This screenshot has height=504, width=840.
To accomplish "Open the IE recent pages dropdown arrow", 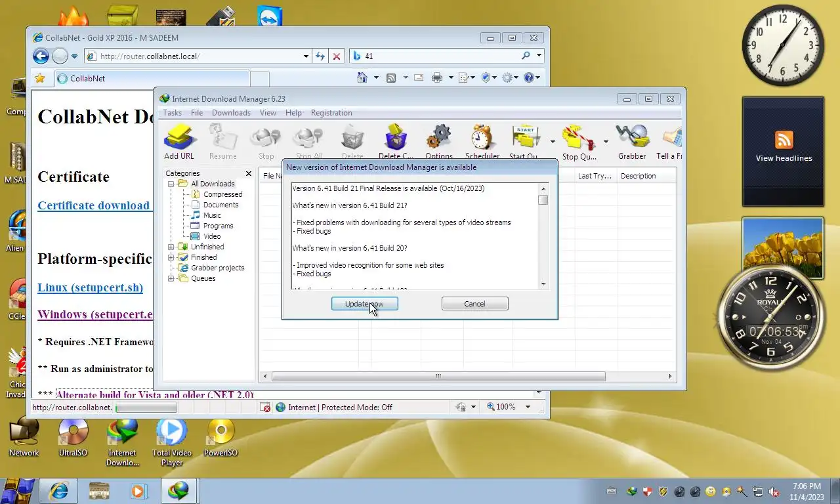I will [x=74, y=56].
